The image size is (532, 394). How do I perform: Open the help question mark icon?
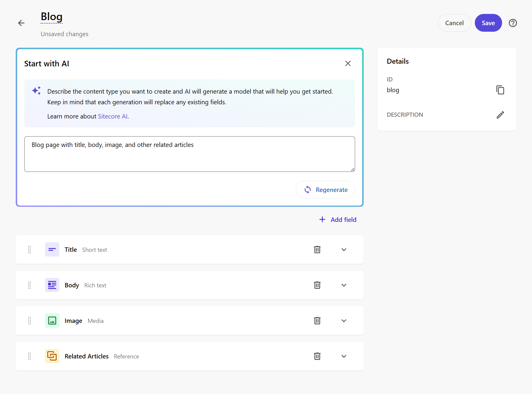pos(513,23)
